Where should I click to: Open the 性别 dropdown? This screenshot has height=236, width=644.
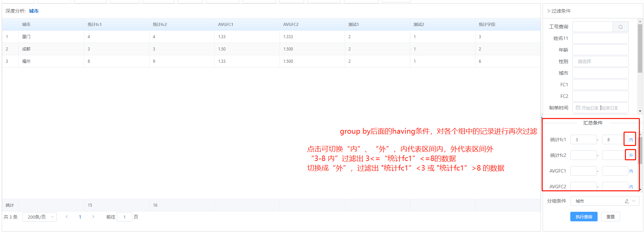(x=600, y=62)
